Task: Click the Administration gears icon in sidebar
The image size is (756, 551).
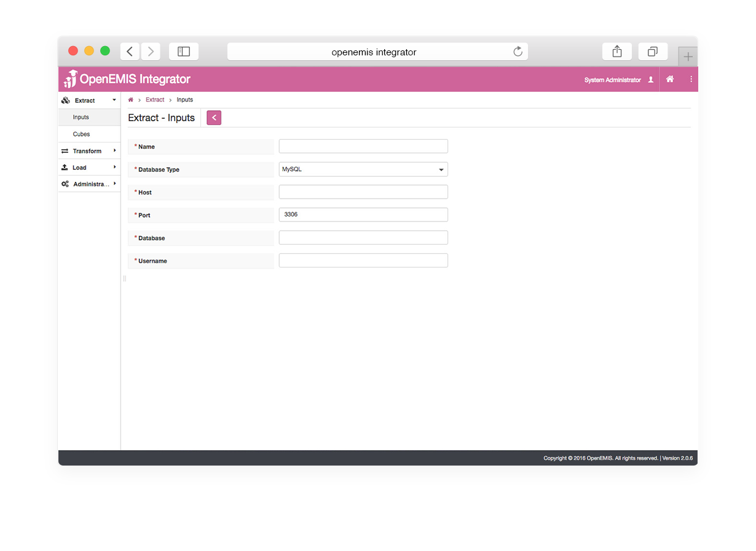Action: point(65,184)
